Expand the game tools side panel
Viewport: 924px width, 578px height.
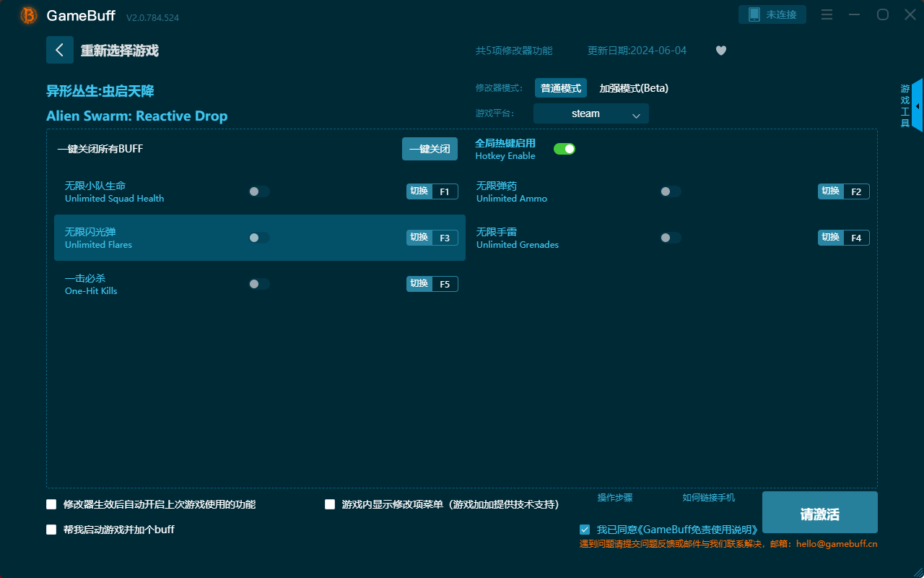click(916, 105)
